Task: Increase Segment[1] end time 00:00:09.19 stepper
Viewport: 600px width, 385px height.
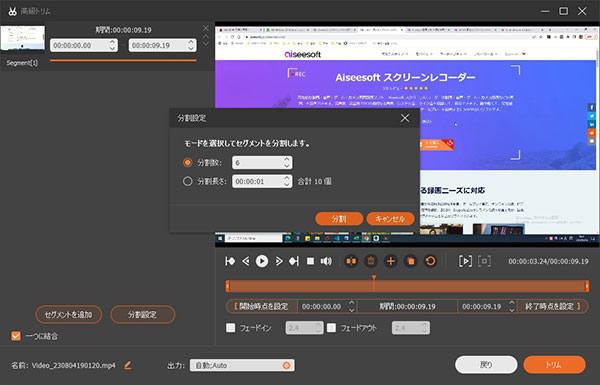Action: point(191,42)
